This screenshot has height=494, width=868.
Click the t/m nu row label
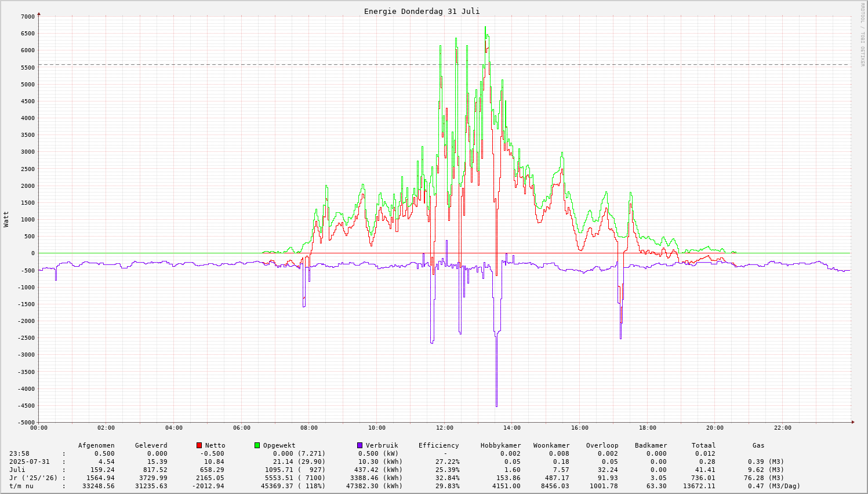point(21,486)
